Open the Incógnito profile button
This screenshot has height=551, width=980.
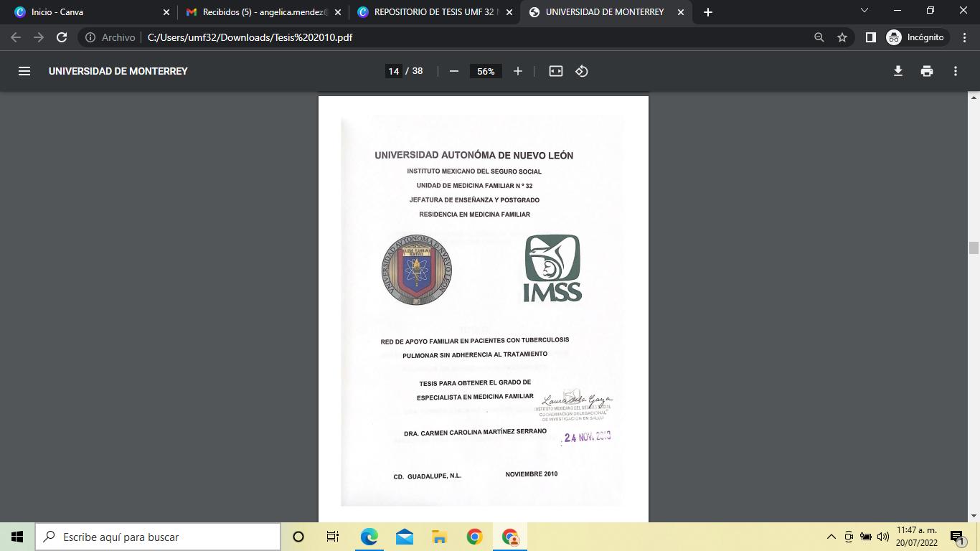click(x=916, y=37)
